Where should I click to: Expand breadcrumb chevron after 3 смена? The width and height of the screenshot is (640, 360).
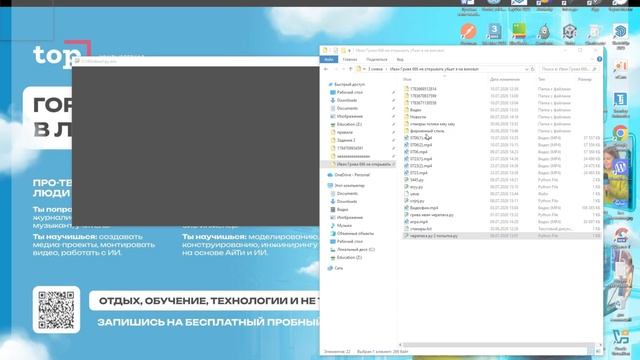coord(386,69)
